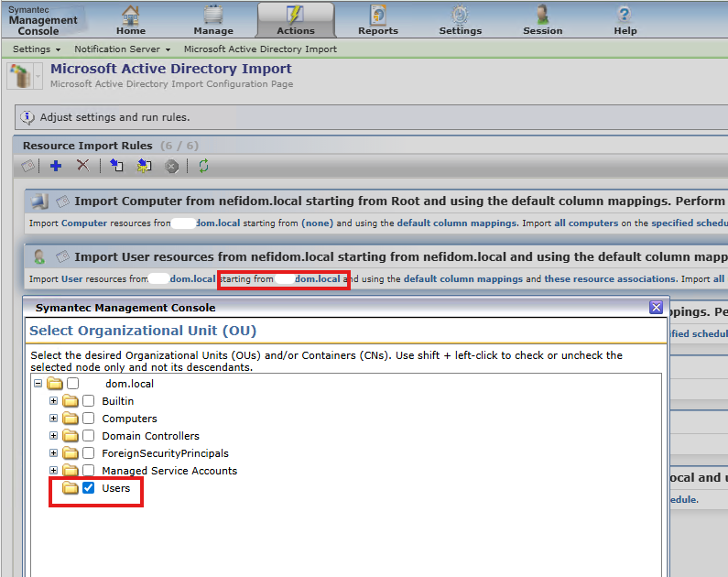728x577 pixels.
Task: Open the Session menu
Action: 542,20
